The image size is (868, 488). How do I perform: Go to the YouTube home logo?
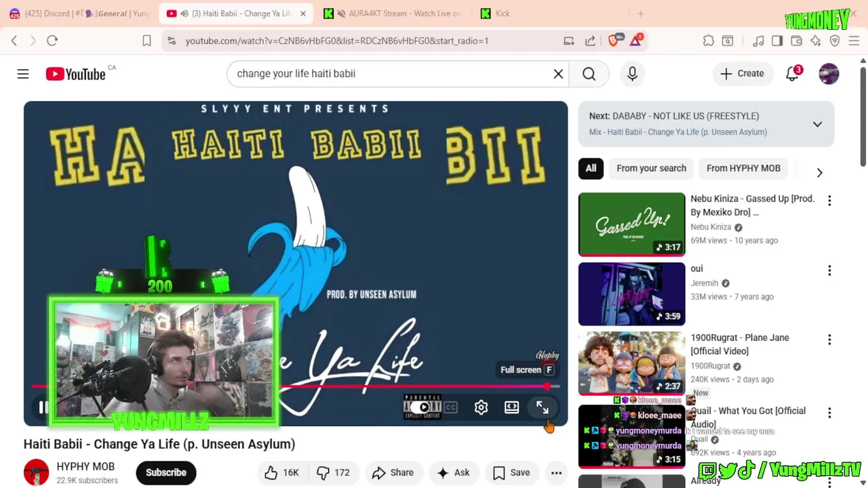pyautogui.click(x=75, y=74)
